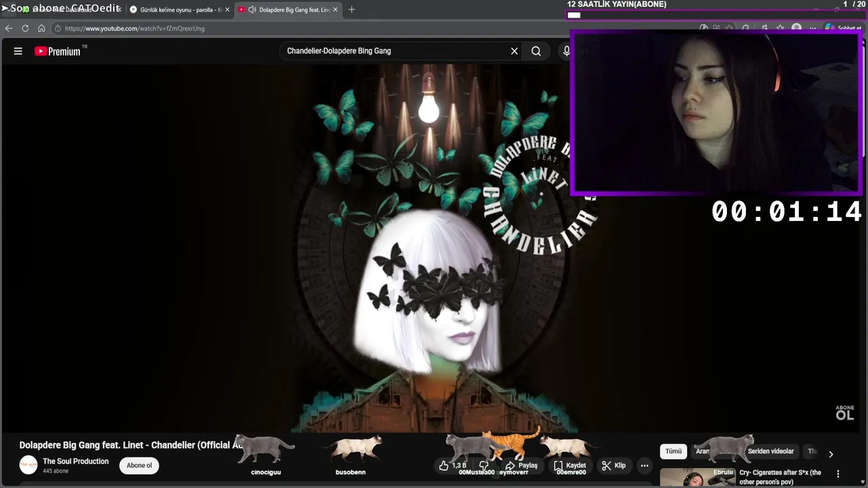Close the Günlük kelime oyunu tab
The height and width of the screenshot is (488, 868).
tap(226, 9)
